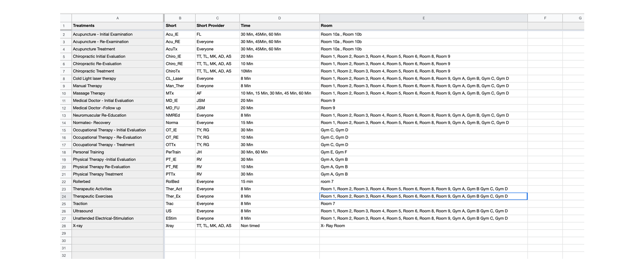Viewport: 644px width, 271px height.
Task: Click the 'CL_Laser' short code cell
Action: [180, 78]
